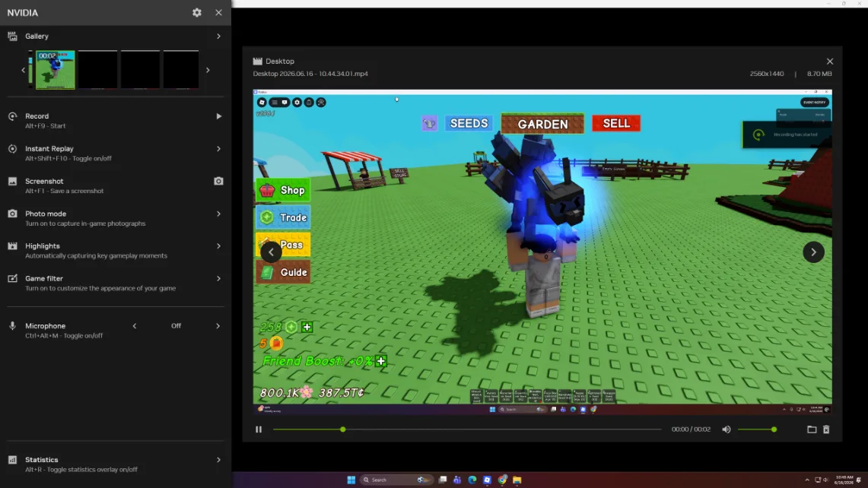Image resolution: width=868 pixels, height=488 pixels.
Task: Close the NVIDIA overlay panel
Action: [x=218, y=12]
